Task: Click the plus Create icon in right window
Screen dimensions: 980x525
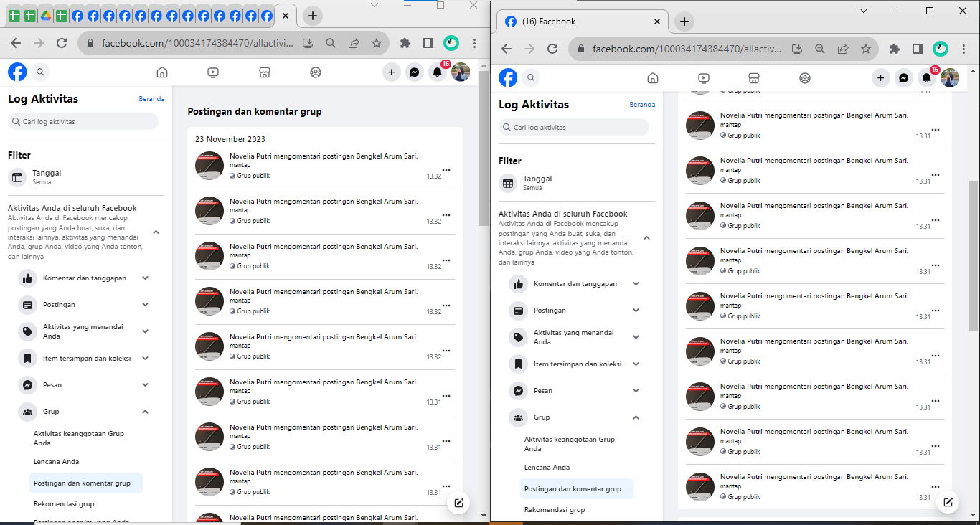Action: [x=881, y=77]
